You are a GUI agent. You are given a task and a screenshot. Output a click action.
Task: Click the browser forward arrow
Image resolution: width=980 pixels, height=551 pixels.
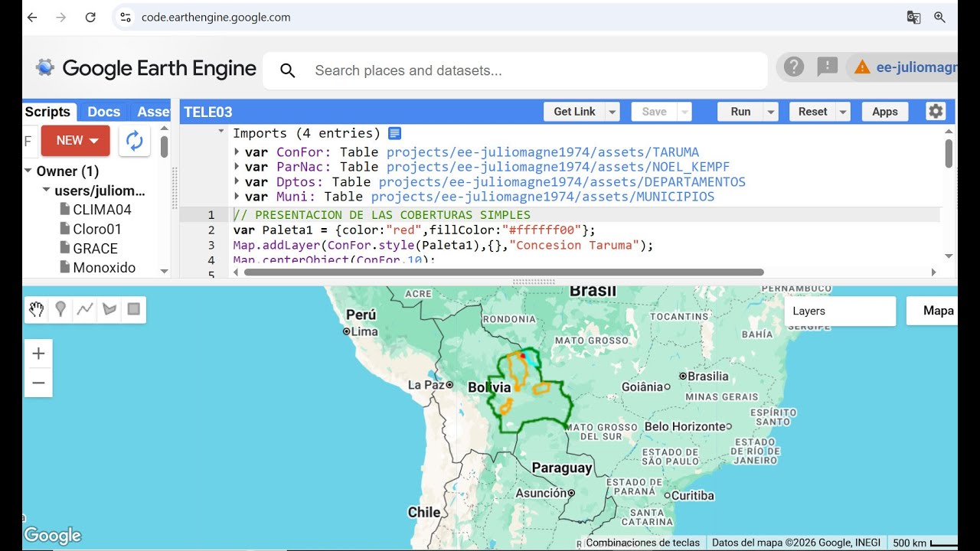coord(61,17)
